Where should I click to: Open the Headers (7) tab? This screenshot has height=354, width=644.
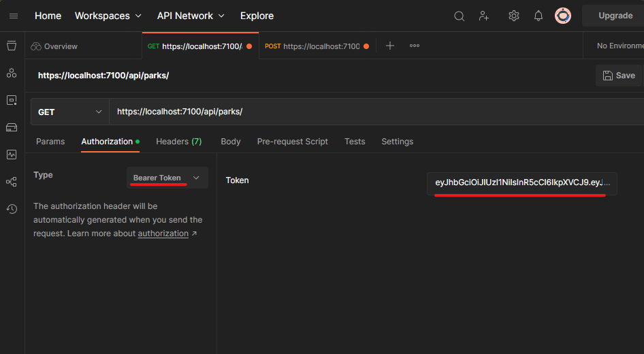[178, 142]
